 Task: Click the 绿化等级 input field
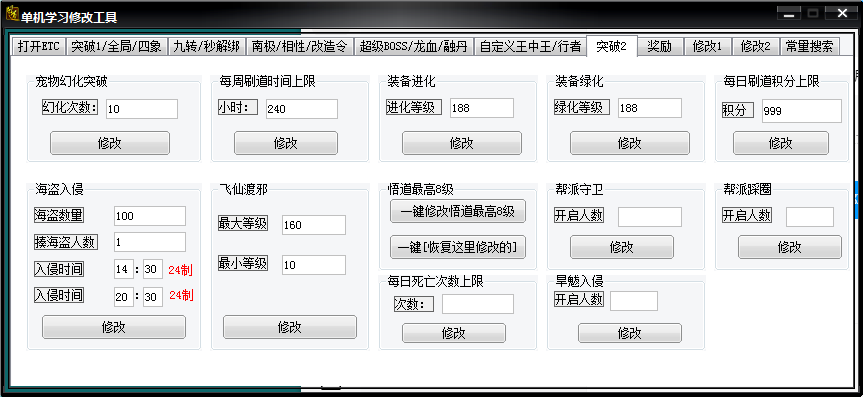649,108
